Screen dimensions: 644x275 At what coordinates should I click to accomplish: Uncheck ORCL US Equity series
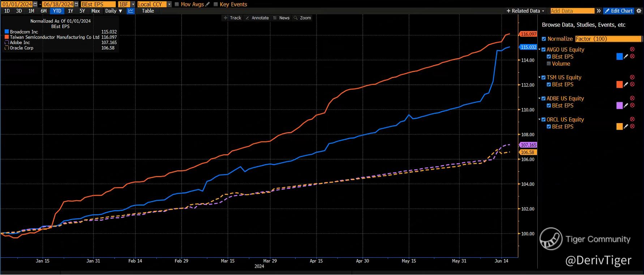(x=544, y=119)
